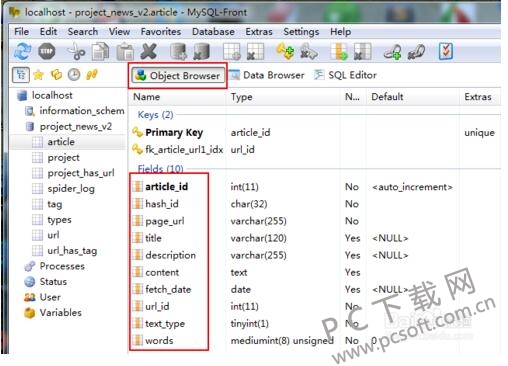
Task: Click the Delete Field column icon
Action: click(x=362, y=52)
